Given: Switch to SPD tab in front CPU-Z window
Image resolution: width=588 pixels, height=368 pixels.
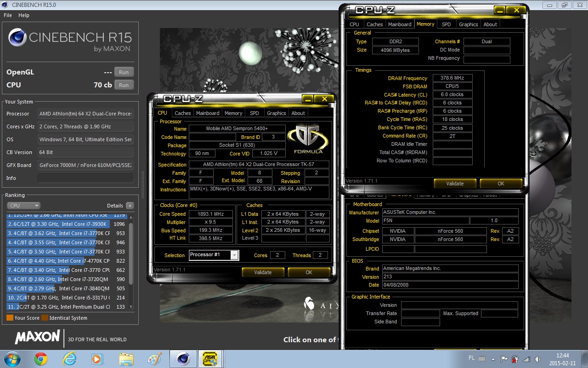Looking at the screenshot, I should click(254, 113).
